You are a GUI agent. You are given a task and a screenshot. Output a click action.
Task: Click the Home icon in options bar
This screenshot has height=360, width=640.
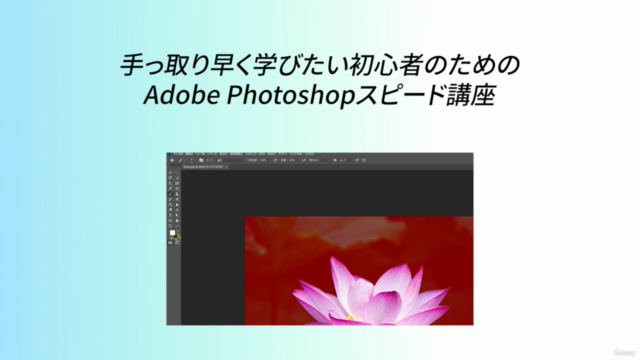pyautogui.click(x=172, y=160)
